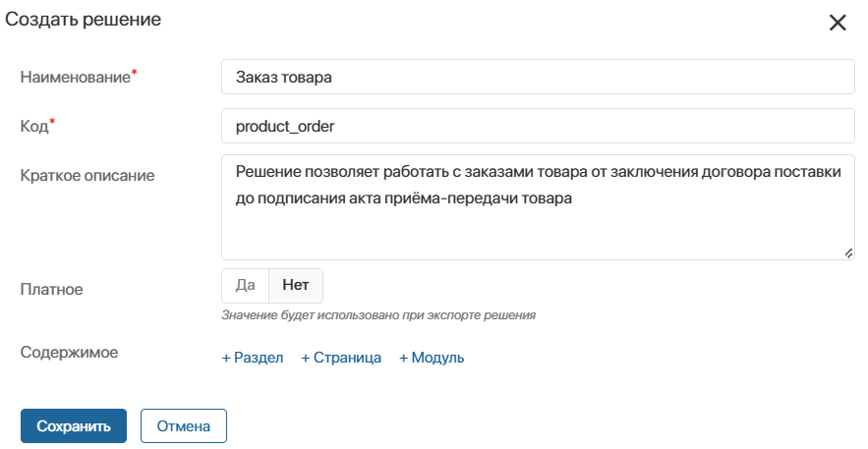Cancel with the Отмена button
This screenshot has width=868, height=449.
(x=183, y=426)
